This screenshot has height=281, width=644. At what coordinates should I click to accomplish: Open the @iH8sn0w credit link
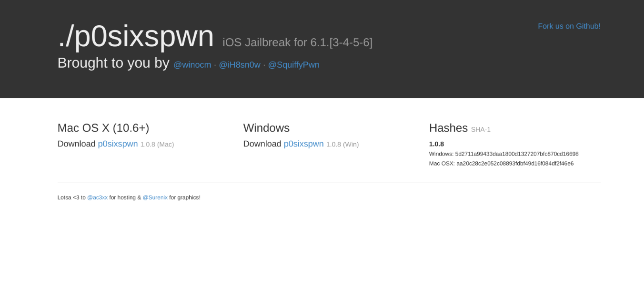point(240,65)
